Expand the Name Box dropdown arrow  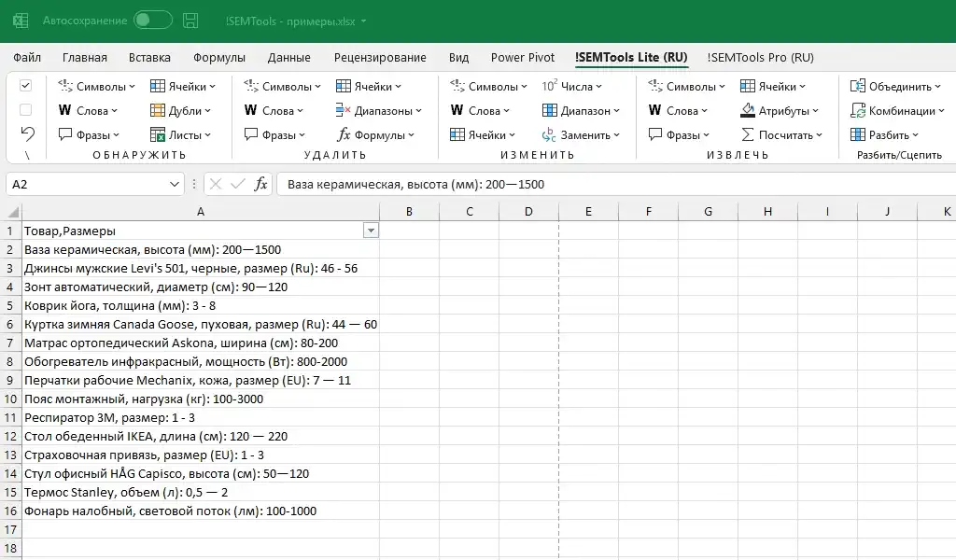tap(175, 184)
